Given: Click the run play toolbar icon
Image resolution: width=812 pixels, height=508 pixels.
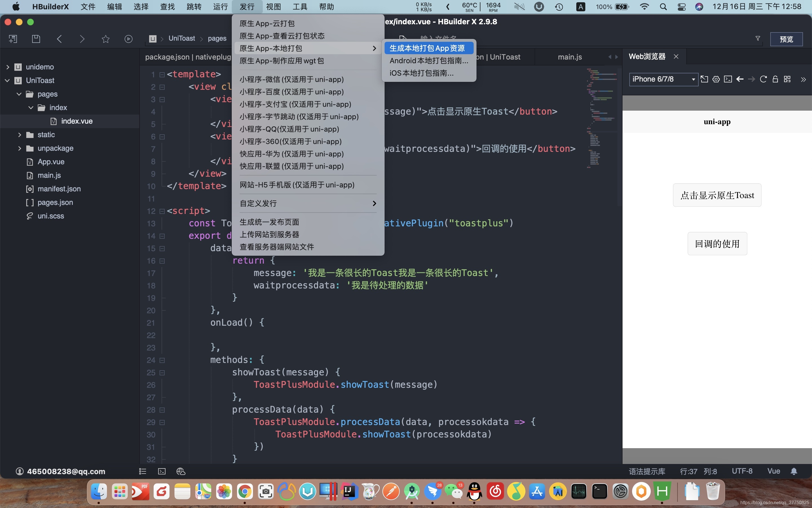Looking at the screenshot, I should tap(129, 39).
